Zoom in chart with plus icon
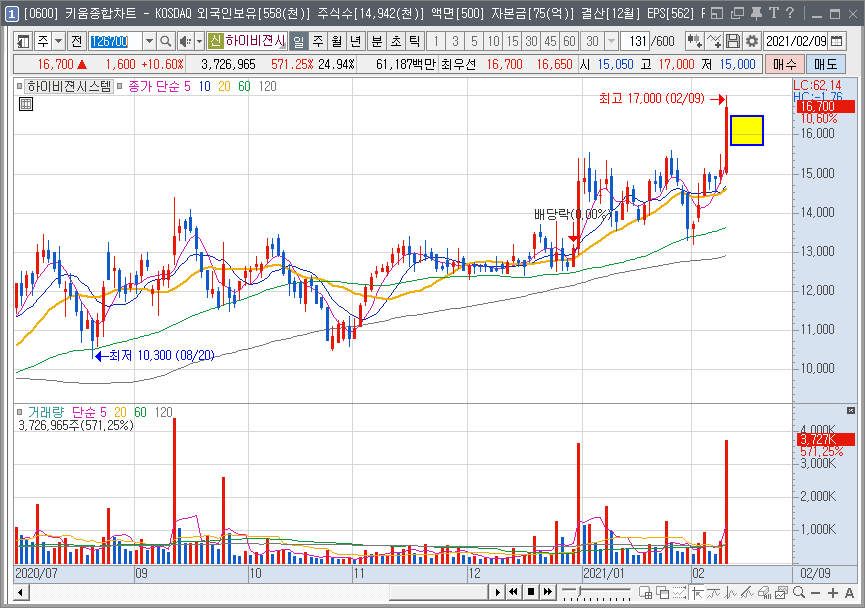 pos(833,593)
